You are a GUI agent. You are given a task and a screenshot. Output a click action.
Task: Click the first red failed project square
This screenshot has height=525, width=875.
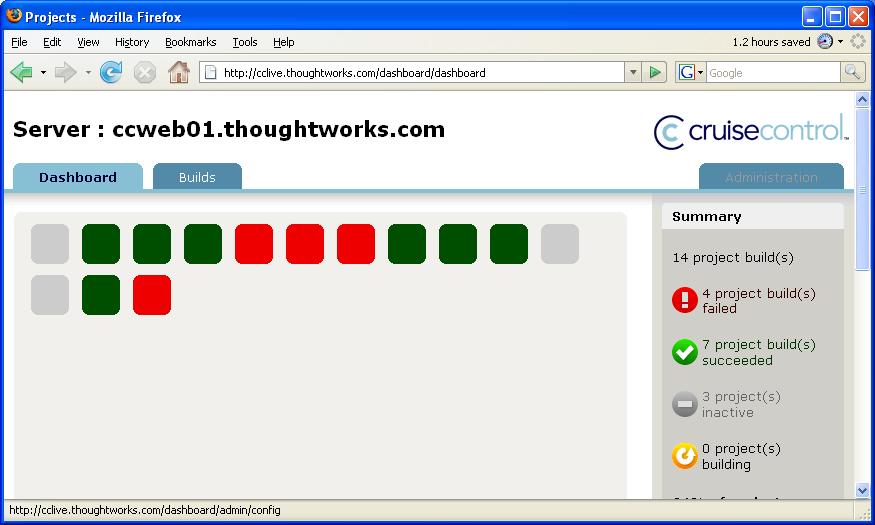click(254, 244)
